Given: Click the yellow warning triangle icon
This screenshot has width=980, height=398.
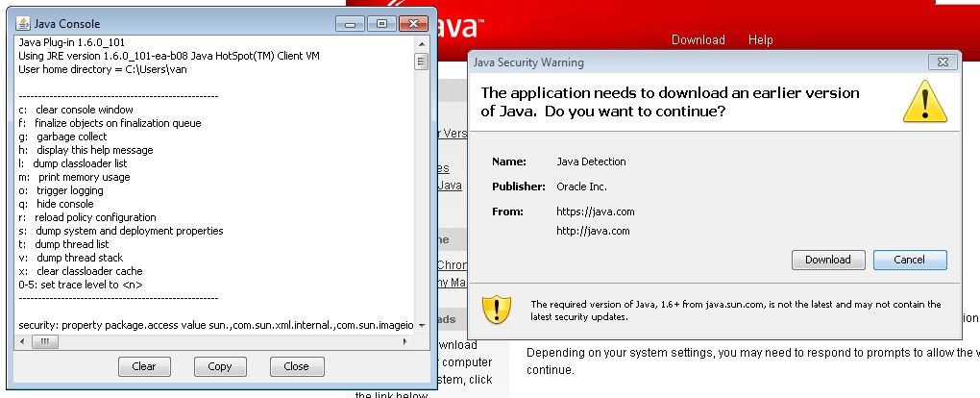Looking at the screenshot, I should pyautogui.click(x=924, y=101).
